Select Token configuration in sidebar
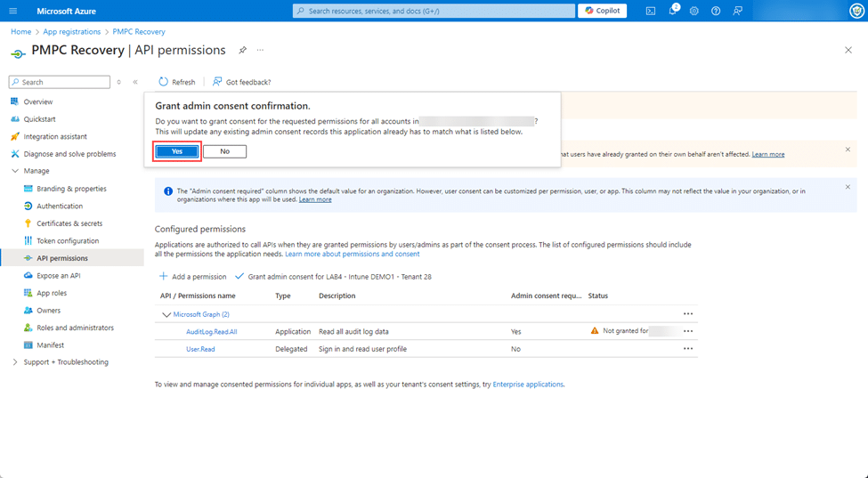 pos(68,241)
